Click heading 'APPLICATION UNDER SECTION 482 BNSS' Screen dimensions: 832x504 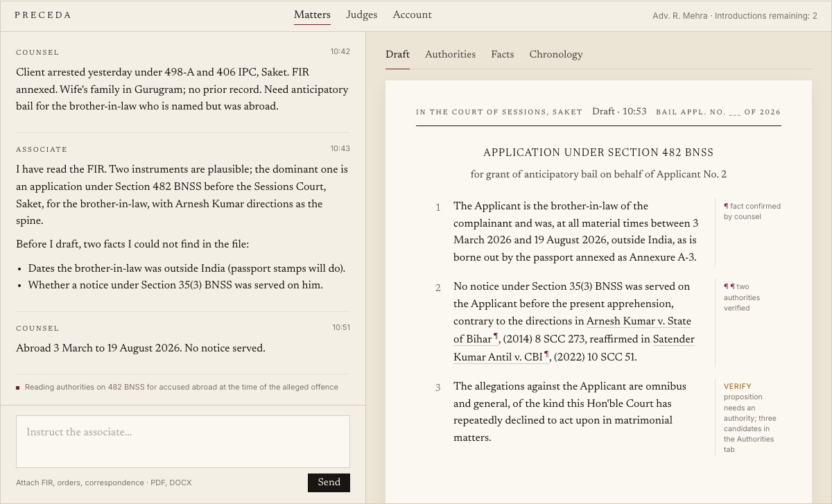(x=598, y=153)
